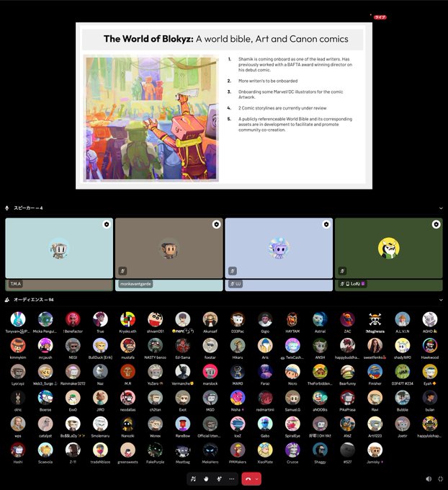This screenshot has height=490, width=448.
Task: Click the audience section people icon
Action: point(7,300)
